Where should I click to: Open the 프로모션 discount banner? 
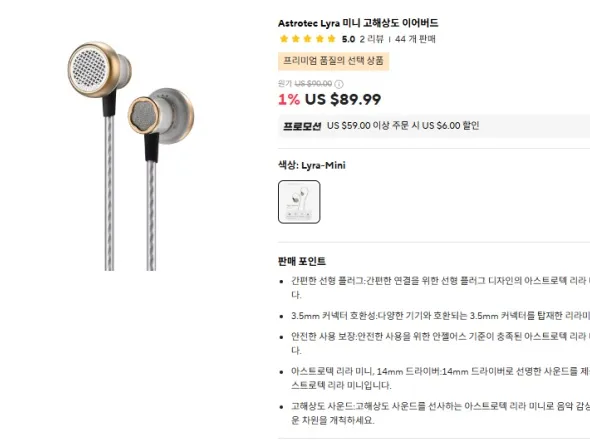pos(434,126)
